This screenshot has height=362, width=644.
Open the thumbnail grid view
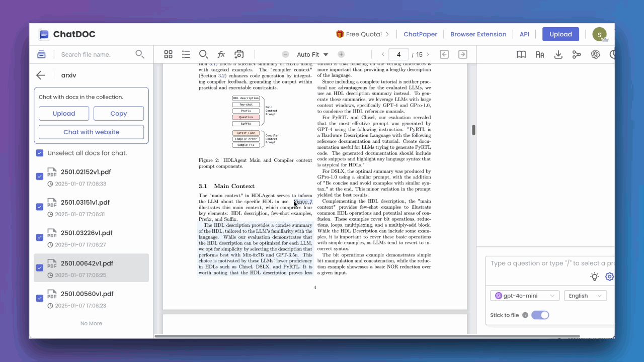(x=169, y=54)
